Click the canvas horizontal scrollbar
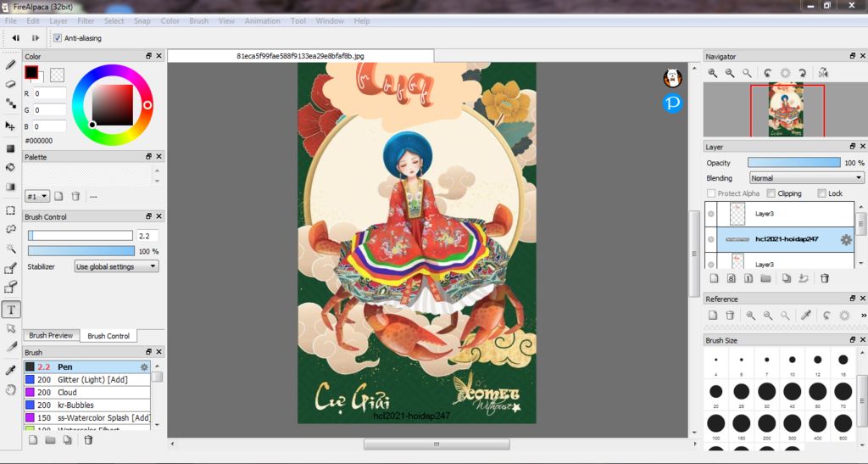868x464 pixels. (437, 444)
